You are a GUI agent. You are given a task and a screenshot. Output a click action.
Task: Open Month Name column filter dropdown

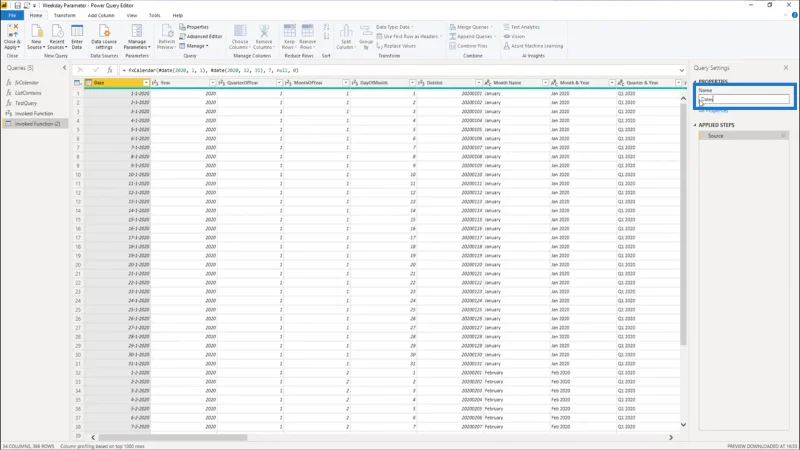tap(545, 83)
